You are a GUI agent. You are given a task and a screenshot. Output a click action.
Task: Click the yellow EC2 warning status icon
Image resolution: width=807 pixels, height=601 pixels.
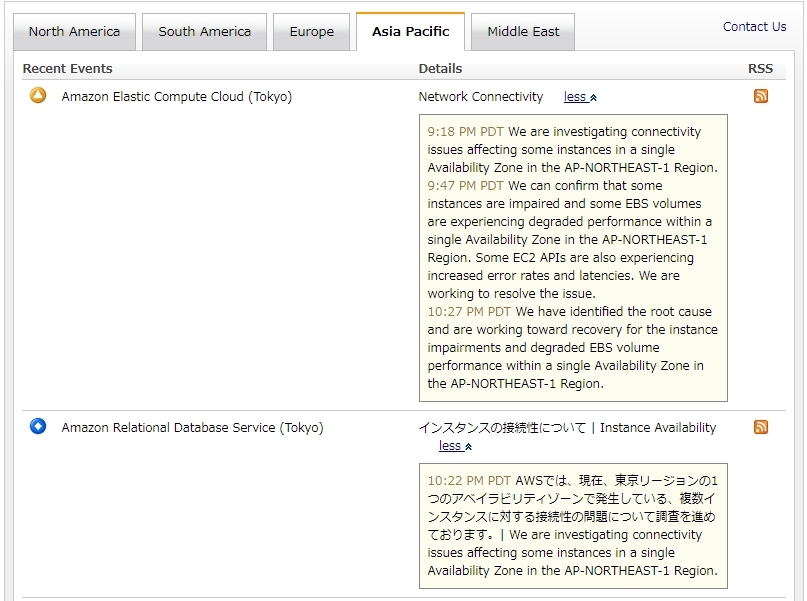coord(38,96)
